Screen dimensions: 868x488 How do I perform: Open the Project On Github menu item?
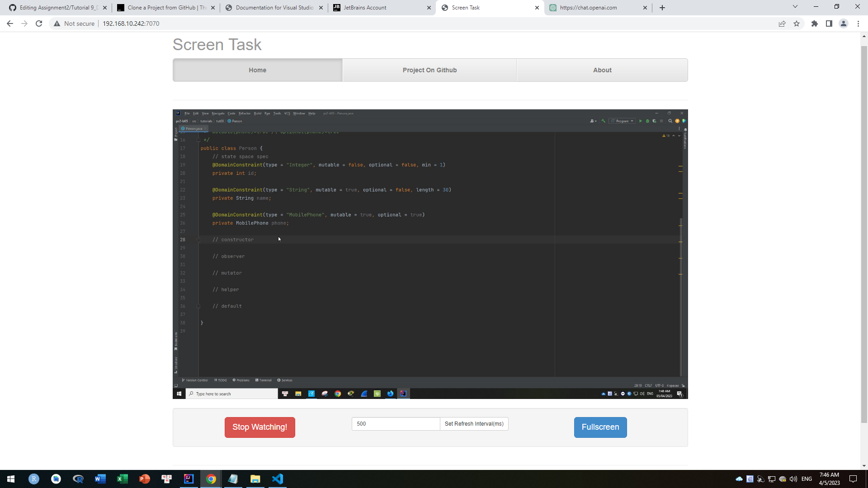coord(429,70)
